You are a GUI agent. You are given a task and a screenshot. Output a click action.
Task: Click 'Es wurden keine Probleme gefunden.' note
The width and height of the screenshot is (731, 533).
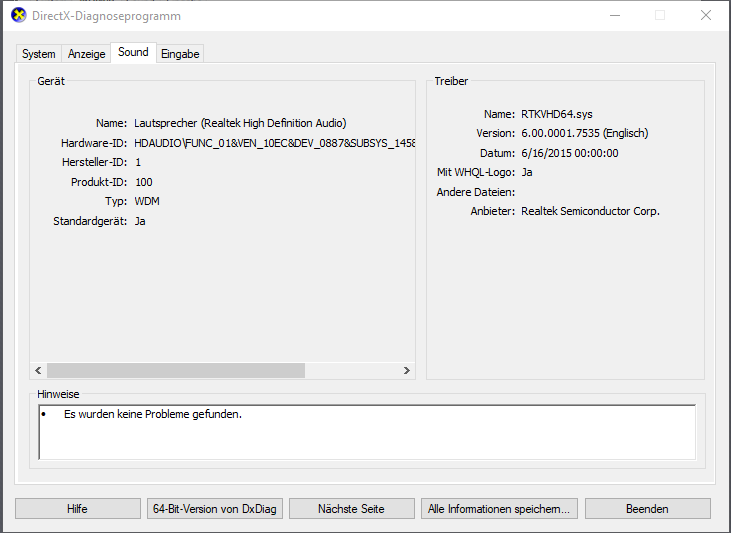coord(153,414)
